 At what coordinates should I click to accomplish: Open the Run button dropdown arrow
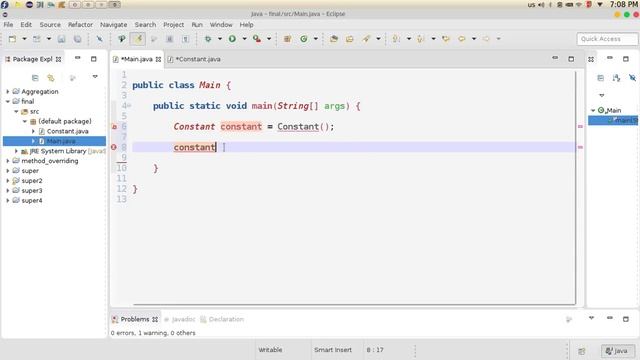[244, 39]
